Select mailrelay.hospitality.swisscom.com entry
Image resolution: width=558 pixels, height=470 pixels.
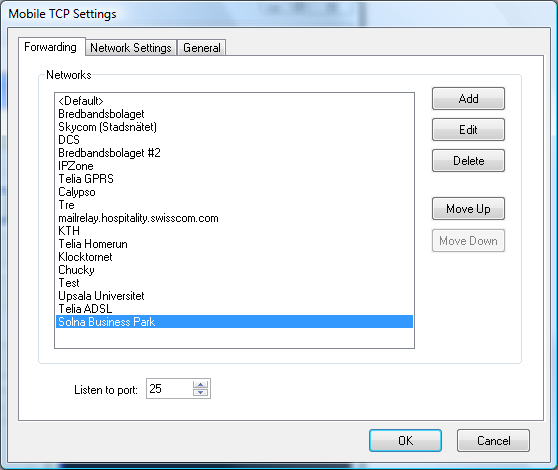point(234,218)
